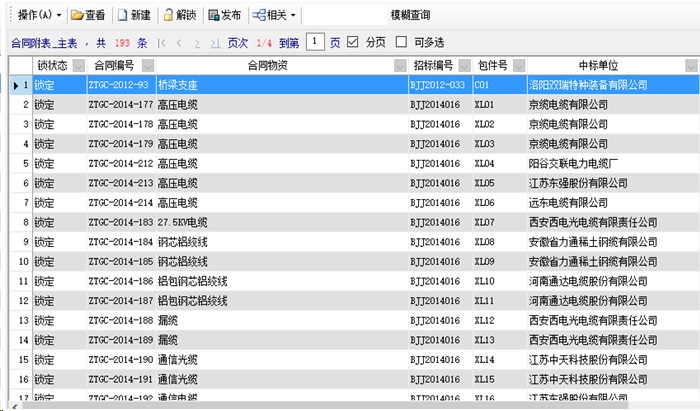The image size is (700, 411).
Task: Enable the 可多选 multi-select checkbox
Action: click(x=403, y=42)
